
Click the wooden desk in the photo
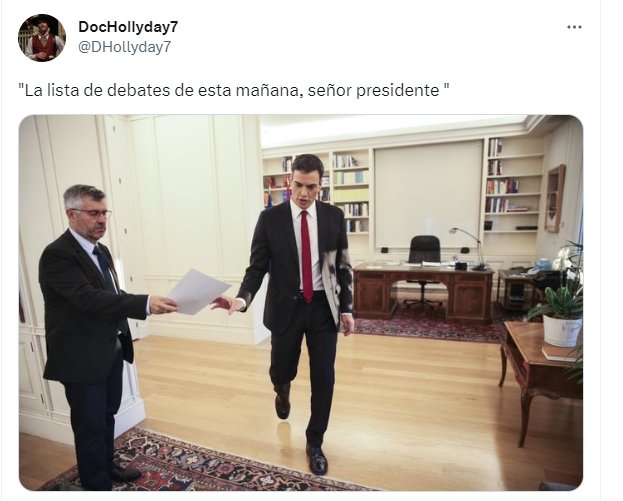pyautogui.click(x=422, y=291)
